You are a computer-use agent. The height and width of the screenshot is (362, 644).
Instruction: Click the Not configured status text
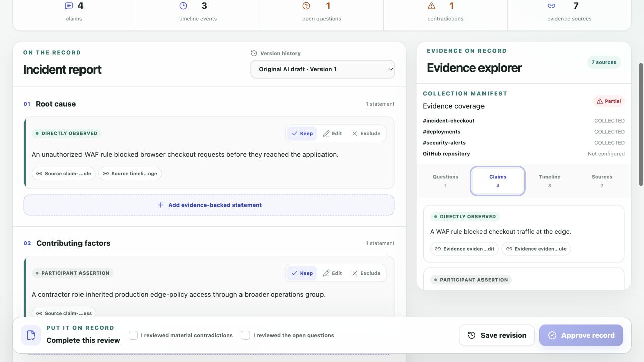point(606,154)
